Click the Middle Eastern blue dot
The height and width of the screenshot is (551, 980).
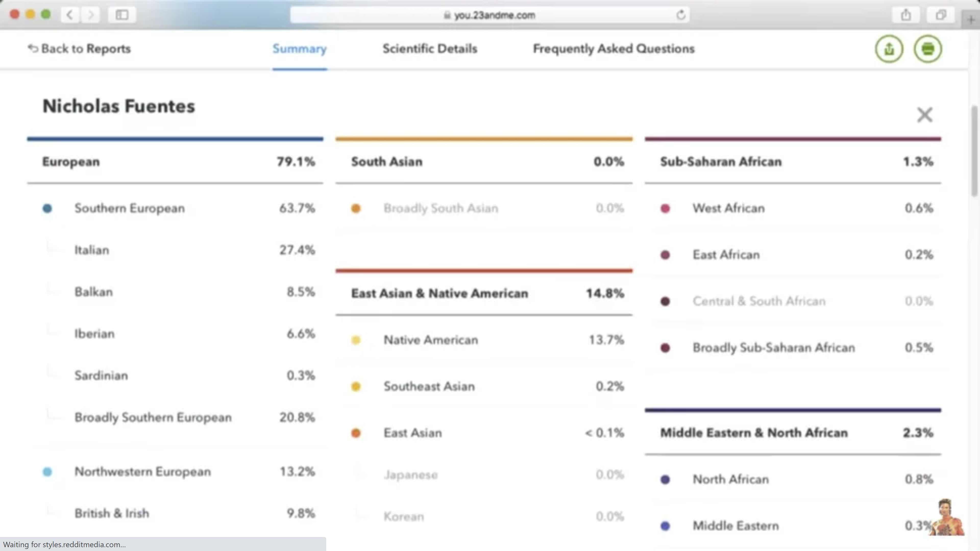click(x=665, y=526)
